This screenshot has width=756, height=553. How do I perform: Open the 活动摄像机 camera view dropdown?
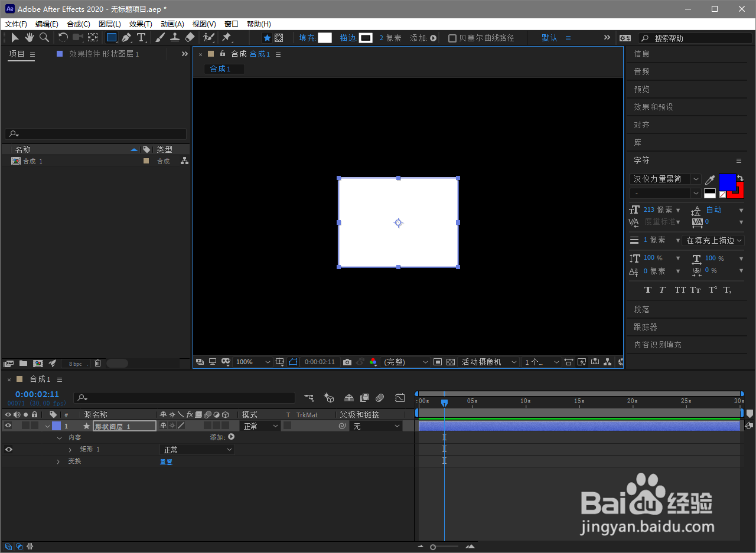click(x=489, y=362)
